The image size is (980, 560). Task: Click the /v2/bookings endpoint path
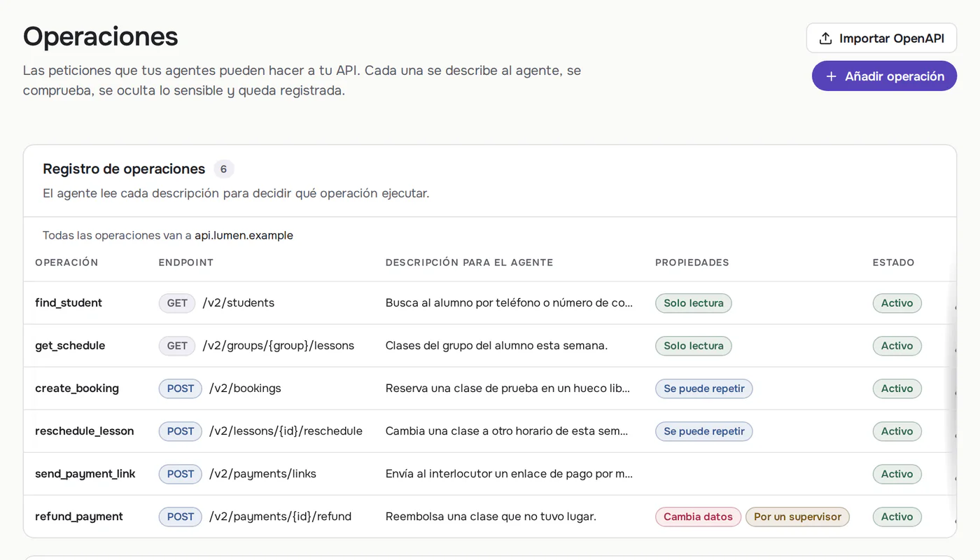click(x=245, y=388)
